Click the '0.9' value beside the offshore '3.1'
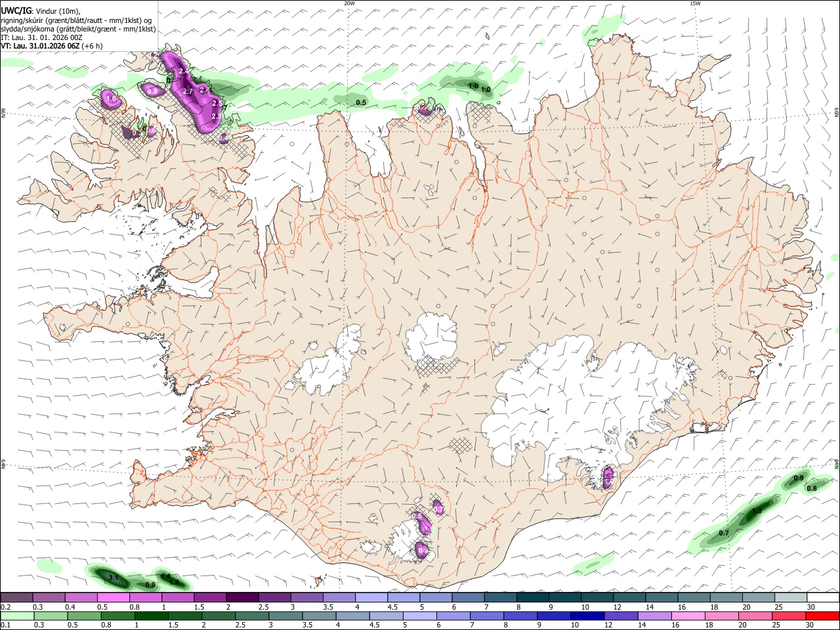 (150, 585)
